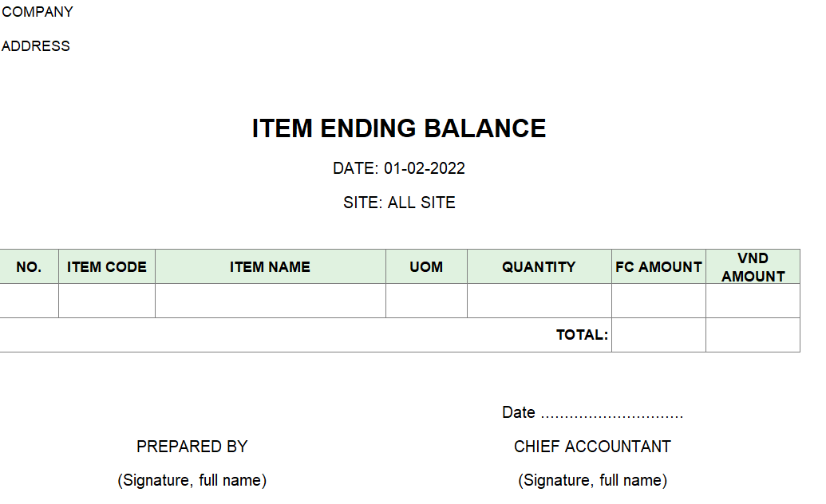Click the empty cell under ITEM CODE
This screenshot has width=826, height=504.
107,301
